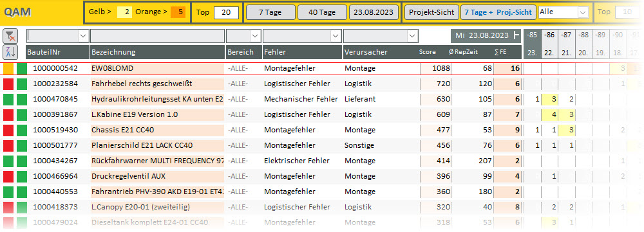Expand the Alle dropdown
The image size is (644, 232).
583,12
